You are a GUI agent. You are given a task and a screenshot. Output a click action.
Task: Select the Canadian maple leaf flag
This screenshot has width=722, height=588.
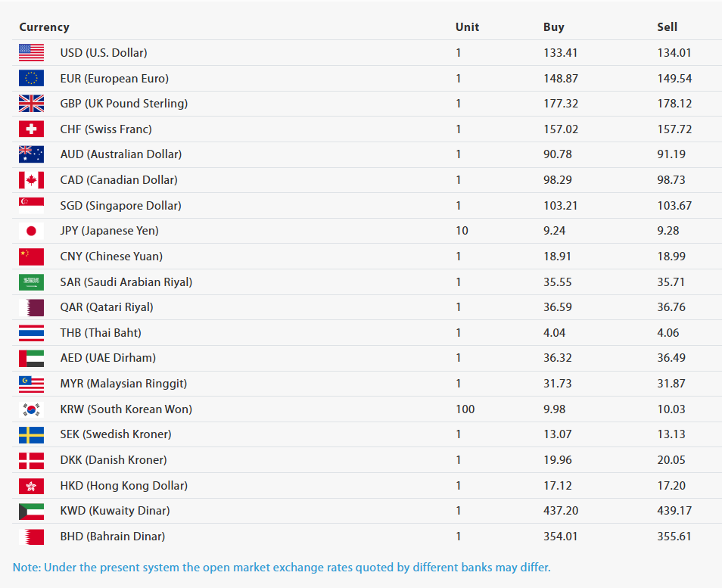[x=31, y=180]
